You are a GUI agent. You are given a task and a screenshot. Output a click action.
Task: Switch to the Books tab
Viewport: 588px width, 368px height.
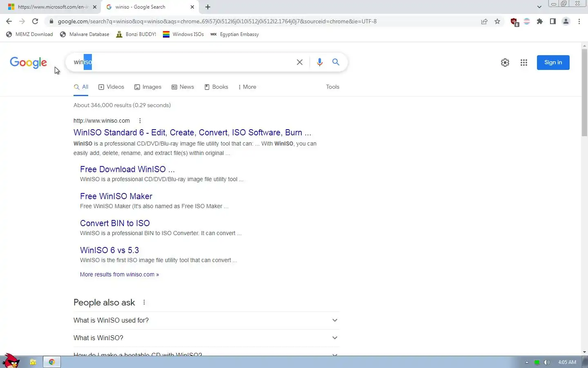[x=216, y=87]
